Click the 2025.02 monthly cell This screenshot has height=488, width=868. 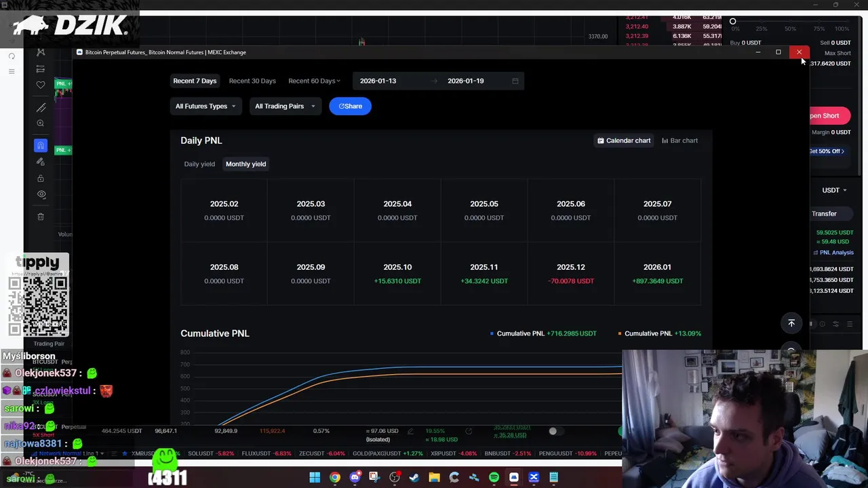[x=224, y=210]
